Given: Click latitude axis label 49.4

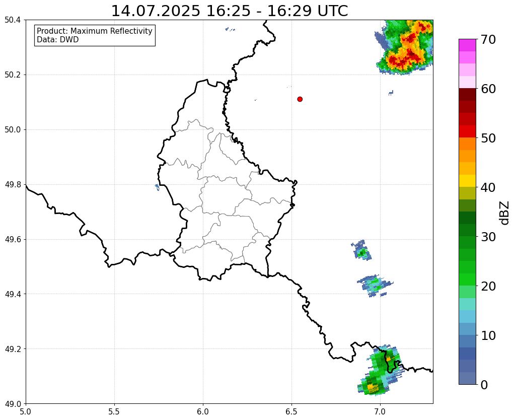Looking at the screenshot, I should [x=13, y=294].
